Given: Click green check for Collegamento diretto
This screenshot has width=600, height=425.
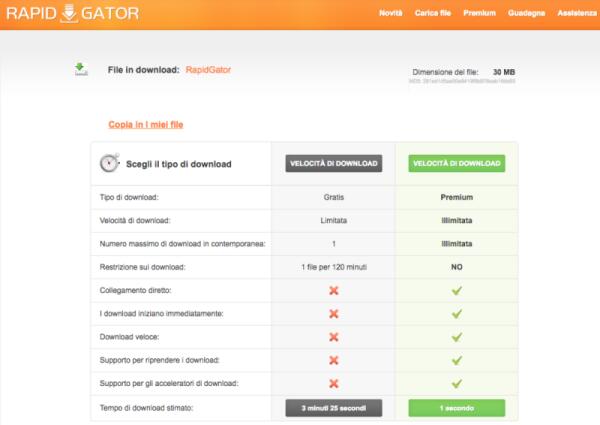Looking at the screenshot, I should (456, 291).
